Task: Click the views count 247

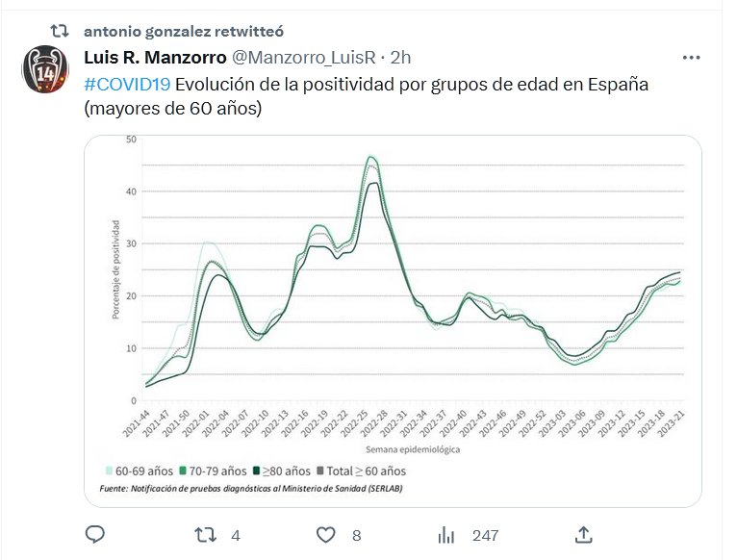Action: coord(485,534)
